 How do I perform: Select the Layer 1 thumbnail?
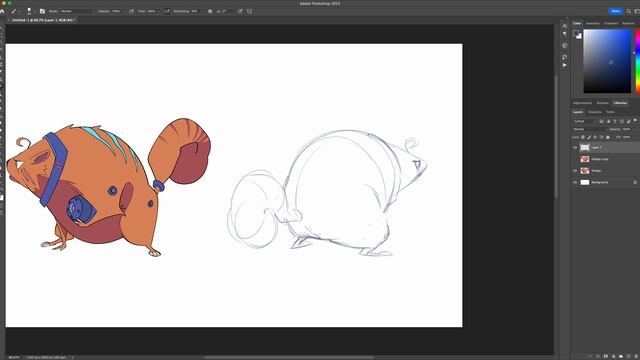coord(585,147)
